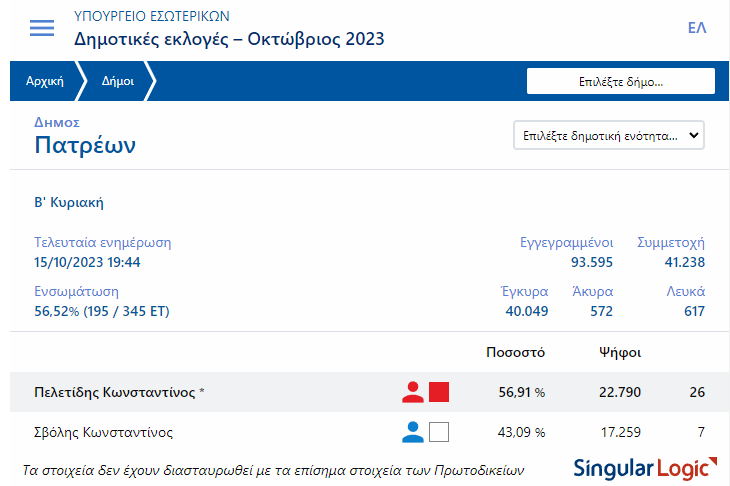
Task: Click the Συμμετοχή label
Action: click(671, 243)
